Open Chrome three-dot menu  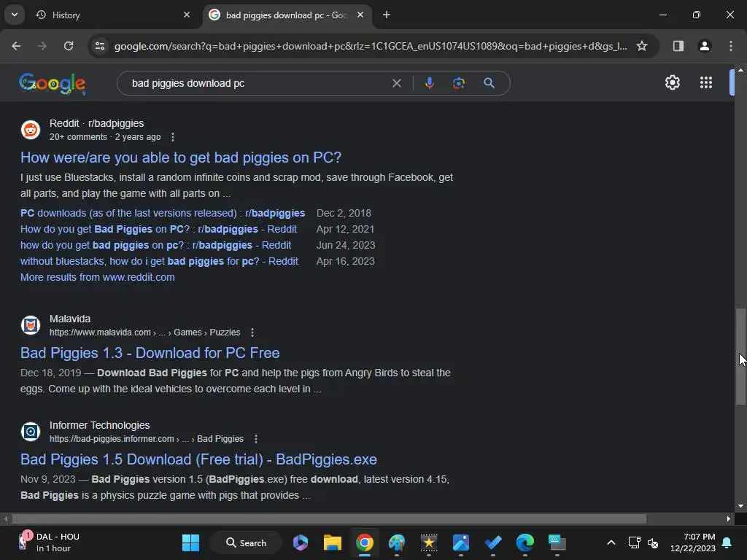point(731,46)
